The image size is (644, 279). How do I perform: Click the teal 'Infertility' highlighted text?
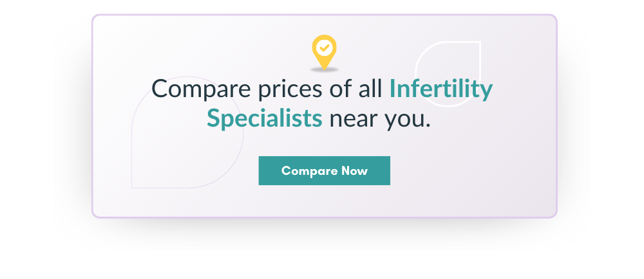click(x=440, y=88)
